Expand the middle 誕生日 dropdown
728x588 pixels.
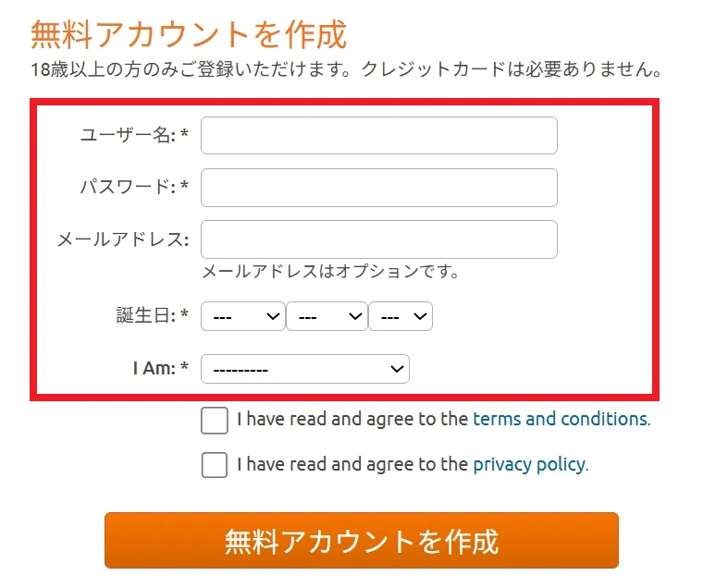[327, 317]
